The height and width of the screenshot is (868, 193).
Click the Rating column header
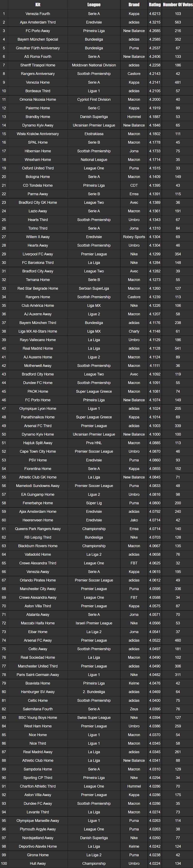[x=155, y=5]
